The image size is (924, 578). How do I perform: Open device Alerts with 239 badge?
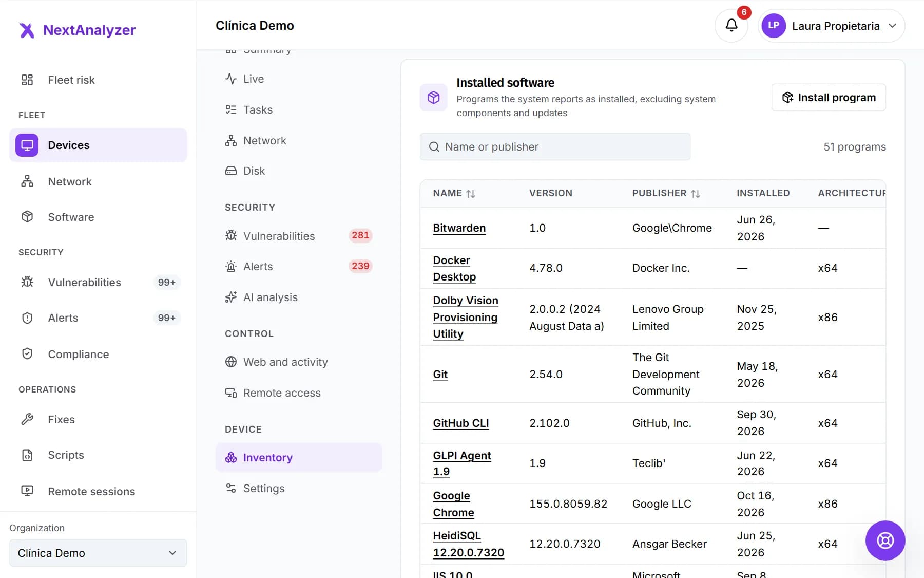[299, 266]
